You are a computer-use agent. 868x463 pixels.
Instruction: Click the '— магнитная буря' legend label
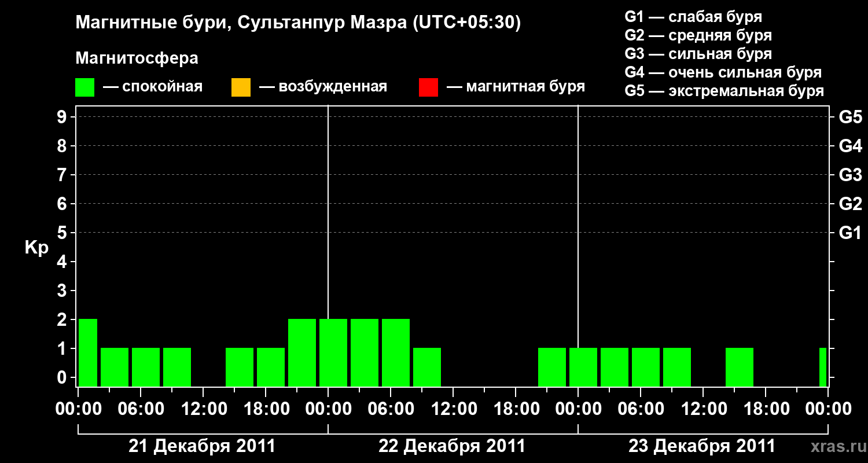pos(516,87)
